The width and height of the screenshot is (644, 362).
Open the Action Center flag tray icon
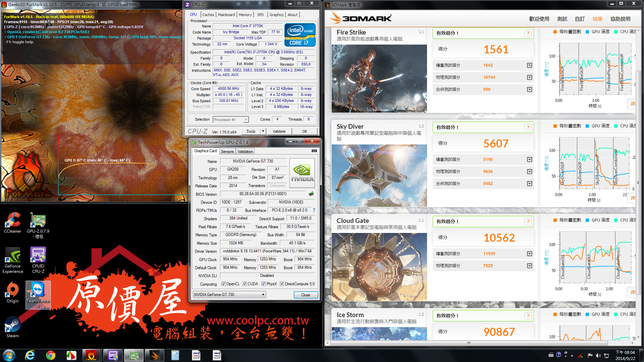pyautogui.click(x=590, y=356)
